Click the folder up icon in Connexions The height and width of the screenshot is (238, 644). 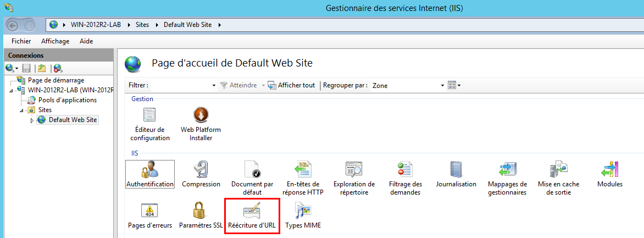click(x=41, y=68)
